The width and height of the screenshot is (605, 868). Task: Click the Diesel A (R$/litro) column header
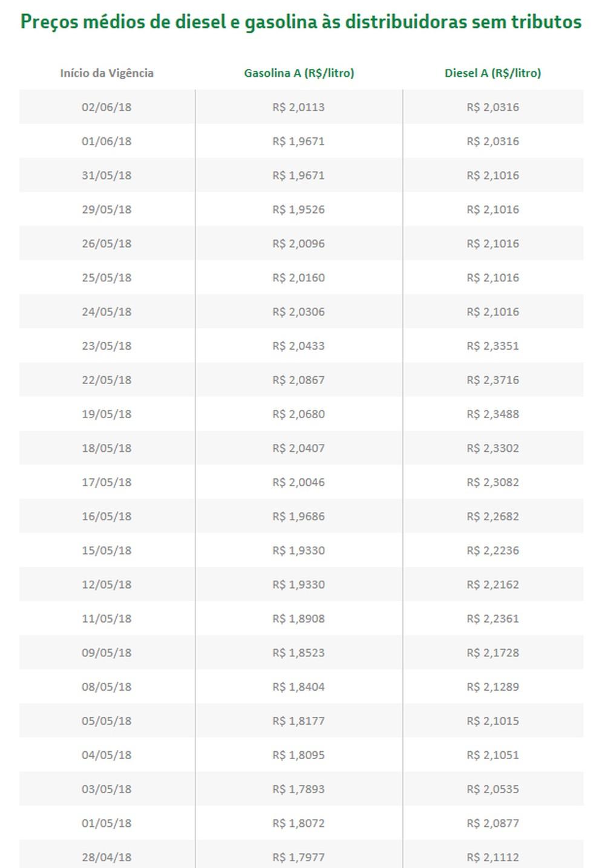pyautogui.click(x=492, y=73)
